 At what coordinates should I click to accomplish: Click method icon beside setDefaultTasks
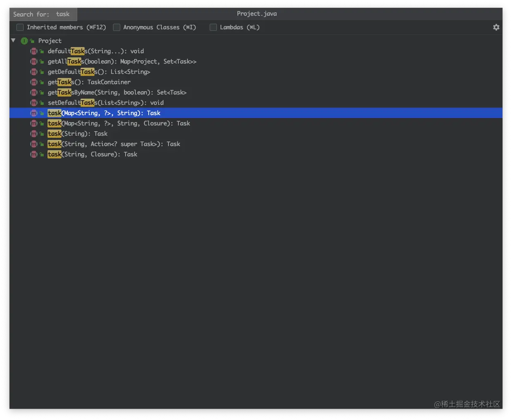tap(34, 103)
